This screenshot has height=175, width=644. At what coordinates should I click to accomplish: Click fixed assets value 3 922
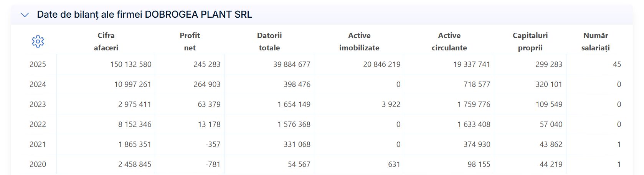coord(391,104)
